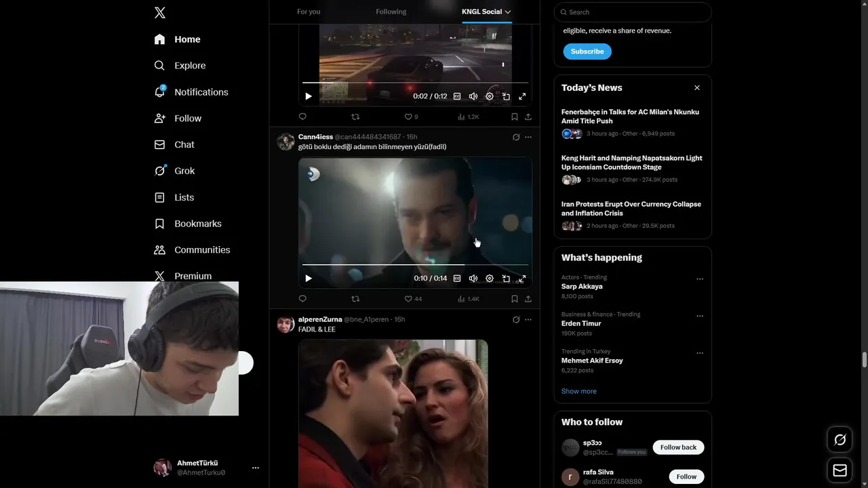Open AhmetTürkü account options menu
Image resolution: width=868 pixels, height=488 pixels.
pyautogui.click(x=256, y=468)
